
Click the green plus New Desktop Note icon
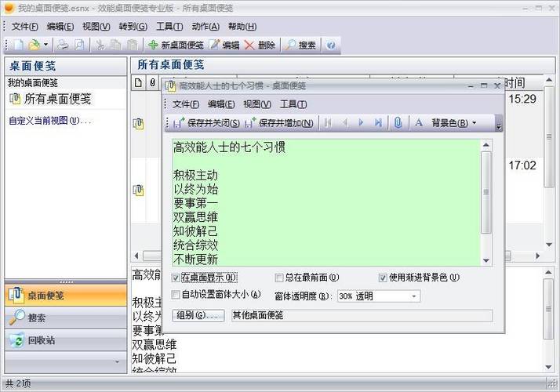tap(153, 45)
